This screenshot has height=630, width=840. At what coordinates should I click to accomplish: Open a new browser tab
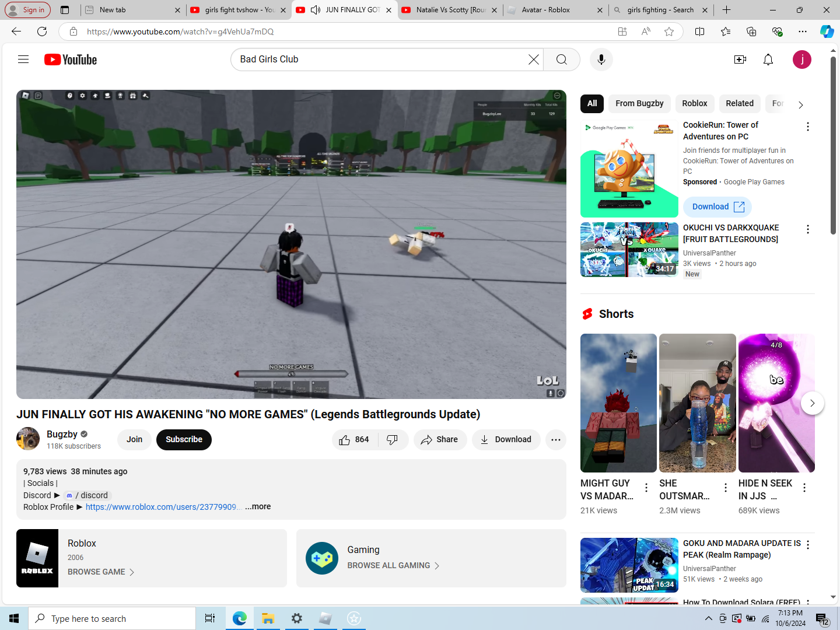(726, 10)
